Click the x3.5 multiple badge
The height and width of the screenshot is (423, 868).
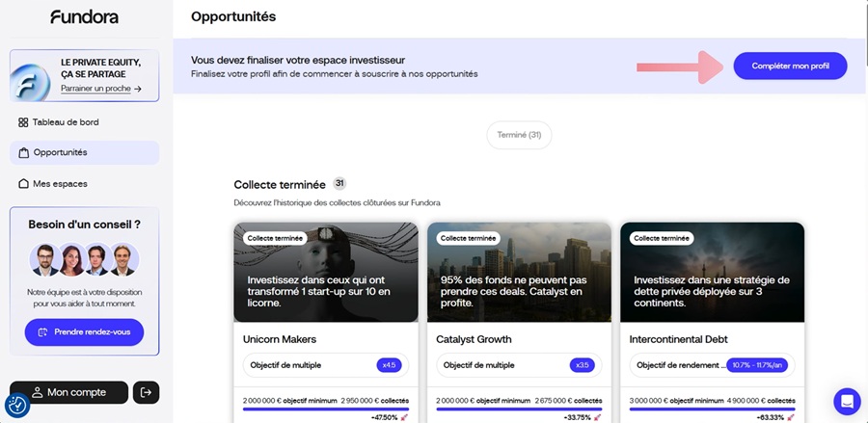(x=583, y=365)
